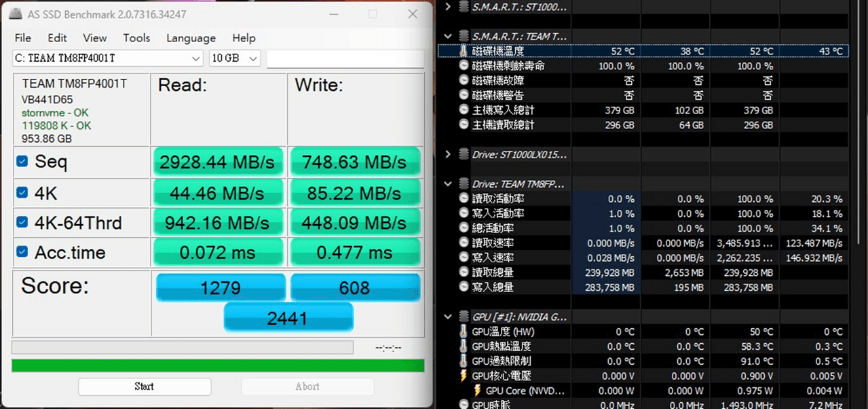Click the drive chip icon for S.M.A.R.T.: ST1000

[464, 7]
